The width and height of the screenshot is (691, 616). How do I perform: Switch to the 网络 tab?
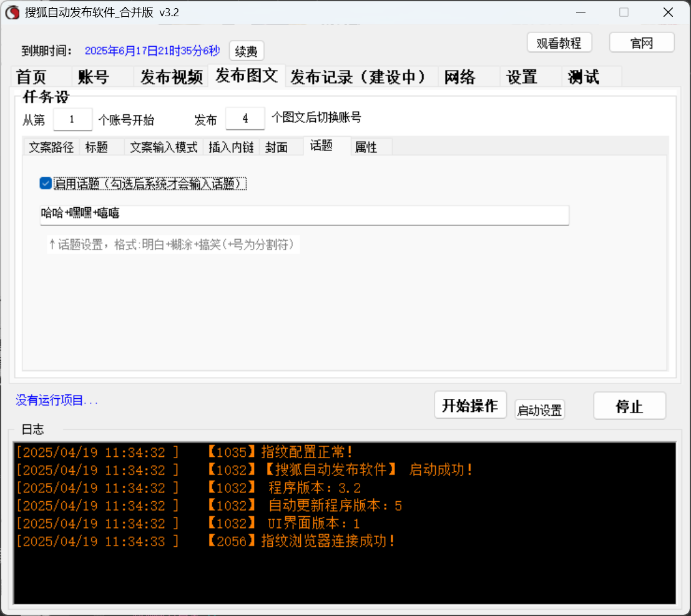[x=469, y=77]
